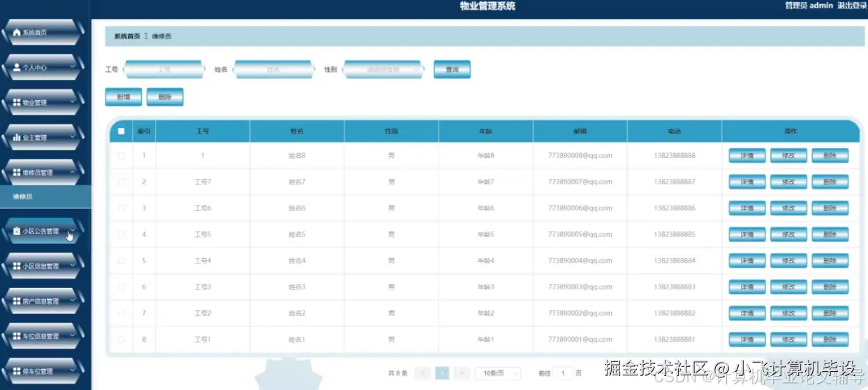The height and width of the screenshot is (390, 868).
Task: Click the grid icon beside 房产信息管理
Action: tap(17, 301)
